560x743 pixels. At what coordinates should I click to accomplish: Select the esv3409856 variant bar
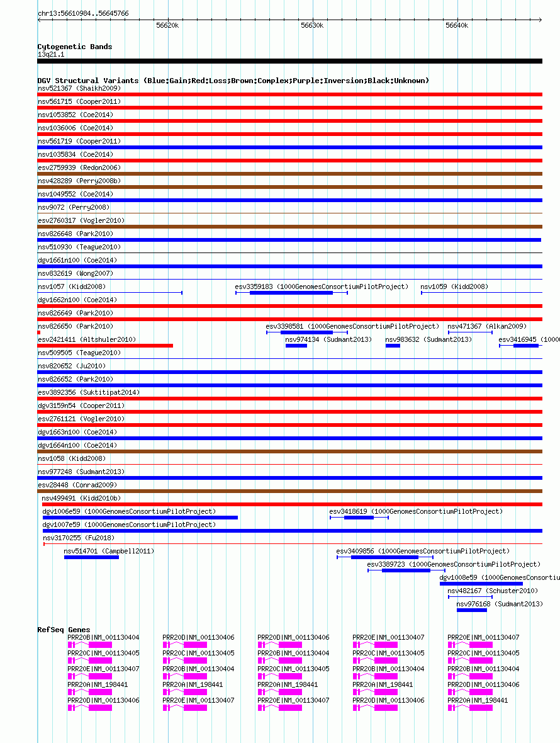(385, 558)
